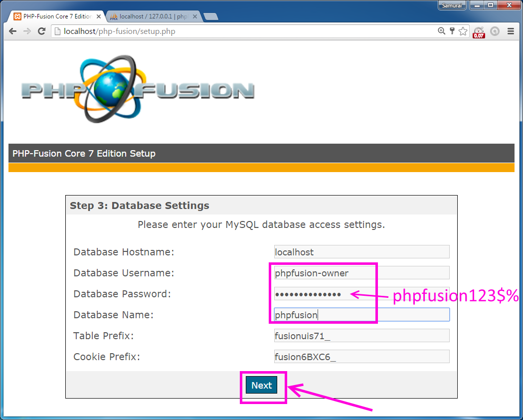Click the 'Table Prefix:' label

click(x=103, y=336)
